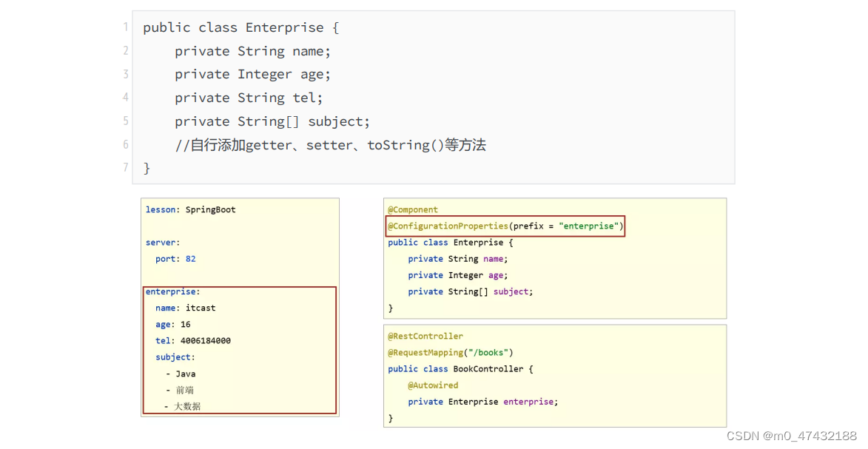
Task: Click the @Component annotation
Action: tap(413, 210)
